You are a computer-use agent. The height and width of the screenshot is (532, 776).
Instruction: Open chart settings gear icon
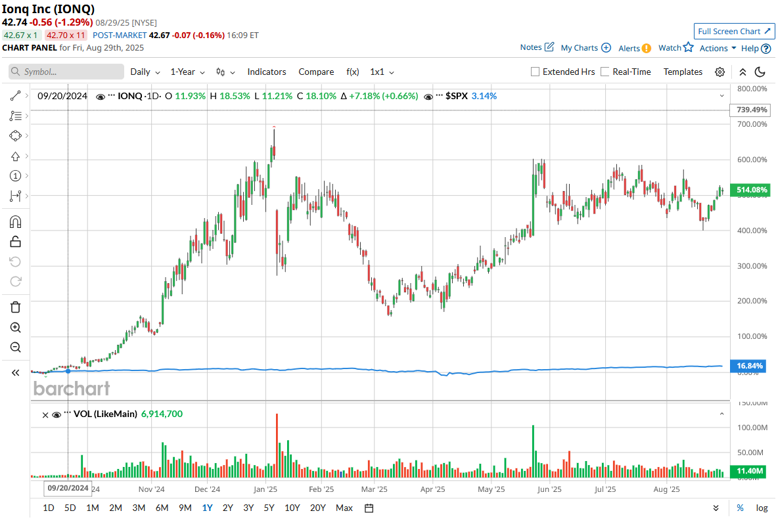point(719,72)
